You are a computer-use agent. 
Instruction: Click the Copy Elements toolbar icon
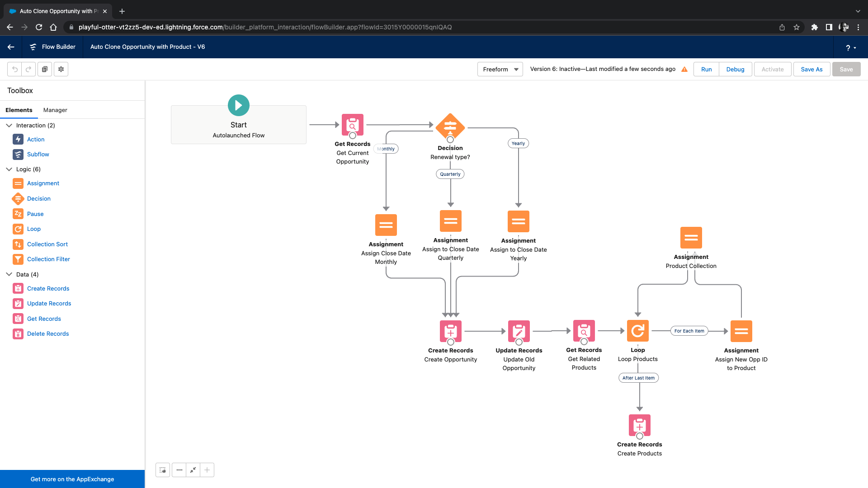click(x=44, y=69)
